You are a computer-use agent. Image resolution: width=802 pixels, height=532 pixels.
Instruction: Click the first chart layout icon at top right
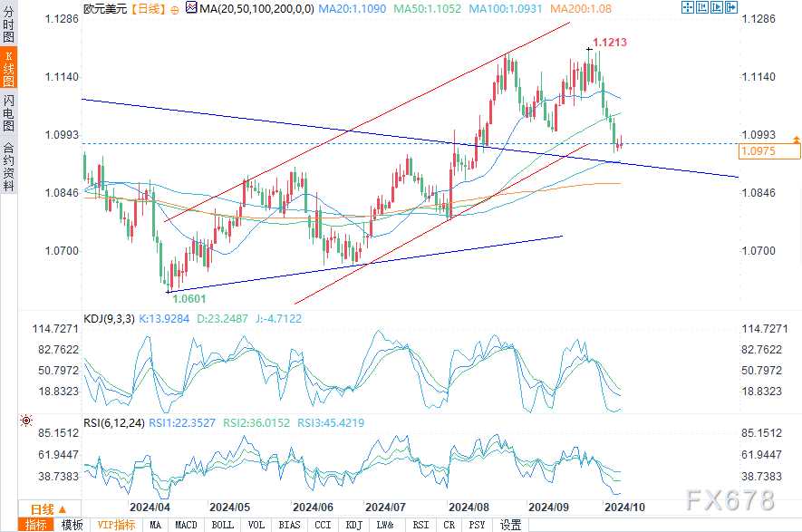[686, 8]
